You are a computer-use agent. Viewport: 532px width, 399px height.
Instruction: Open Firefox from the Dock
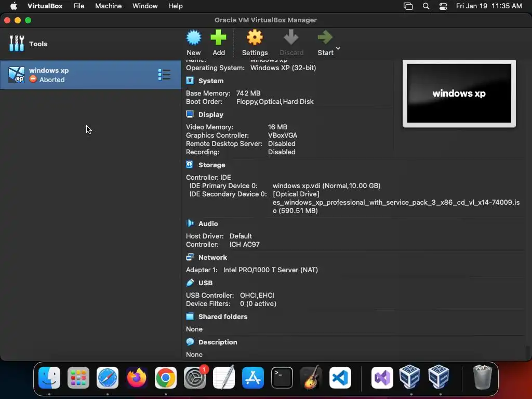tap(137, 378)
